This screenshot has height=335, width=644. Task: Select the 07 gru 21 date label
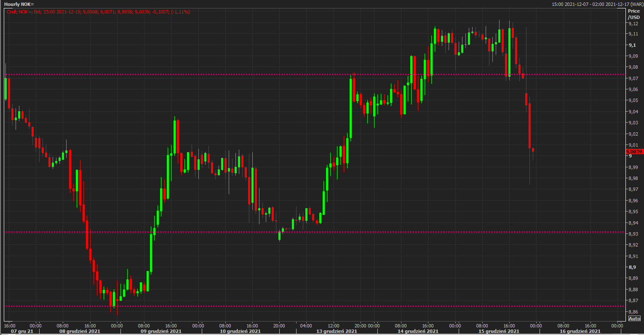22,331
